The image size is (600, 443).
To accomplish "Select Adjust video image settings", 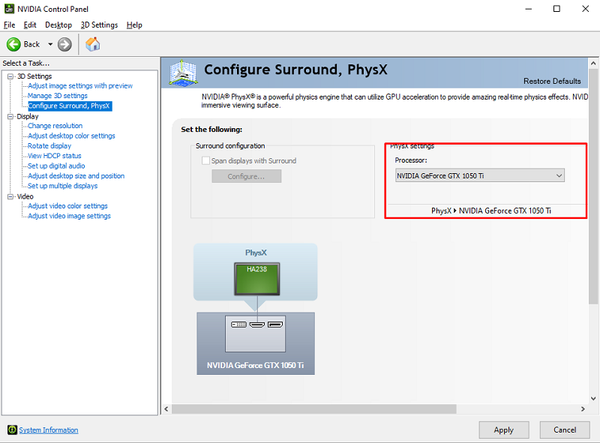I will coord(69,216).
